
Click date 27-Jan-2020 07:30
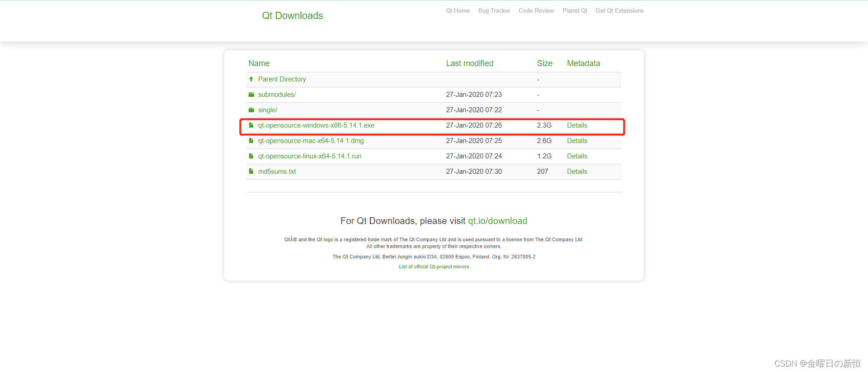pos(474,172)
